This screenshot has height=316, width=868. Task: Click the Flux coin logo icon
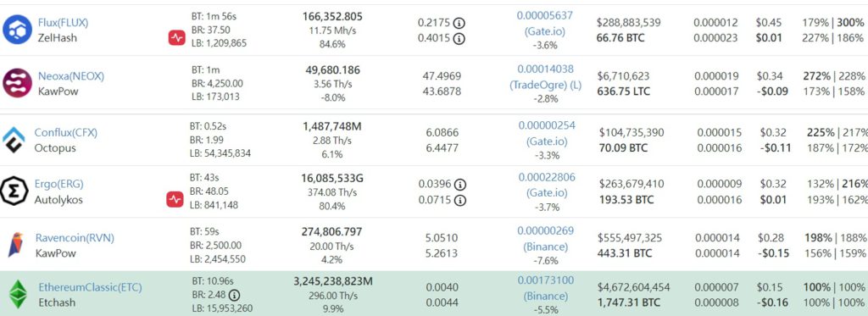tap(17, 30)
